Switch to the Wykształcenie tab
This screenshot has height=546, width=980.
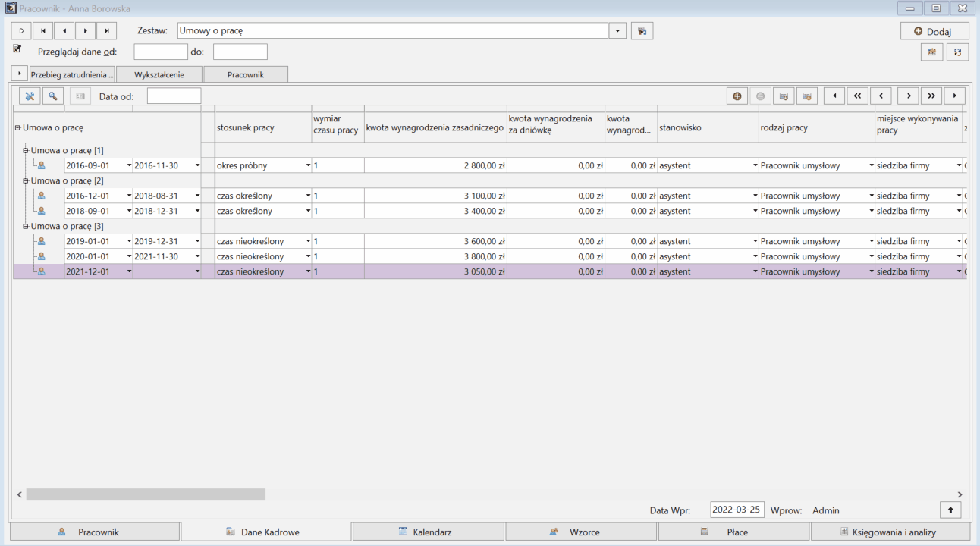159,74
